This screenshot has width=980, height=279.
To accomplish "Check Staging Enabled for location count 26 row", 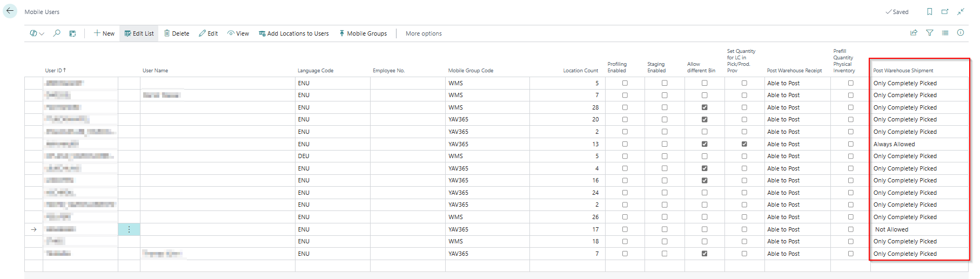I will [x=664, y=217].
